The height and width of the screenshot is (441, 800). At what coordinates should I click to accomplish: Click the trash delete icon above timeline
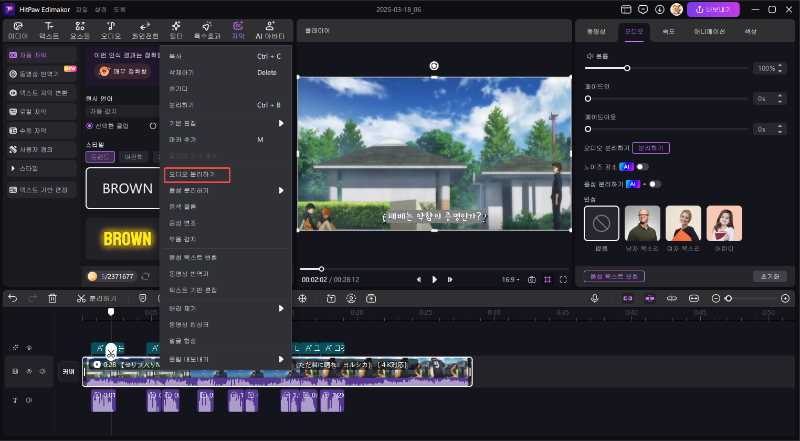pos(52,298)
